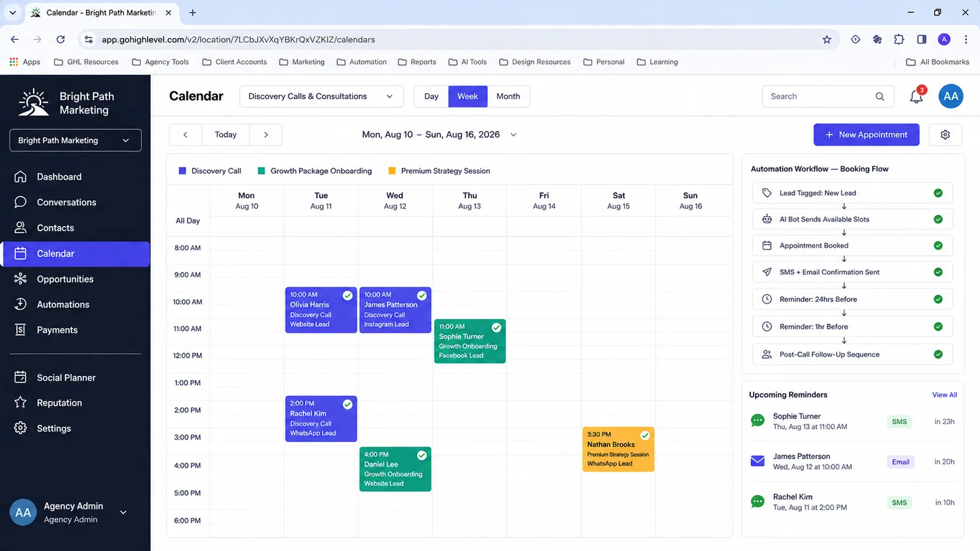Select Calendar in the sidebar

[75, 253]
